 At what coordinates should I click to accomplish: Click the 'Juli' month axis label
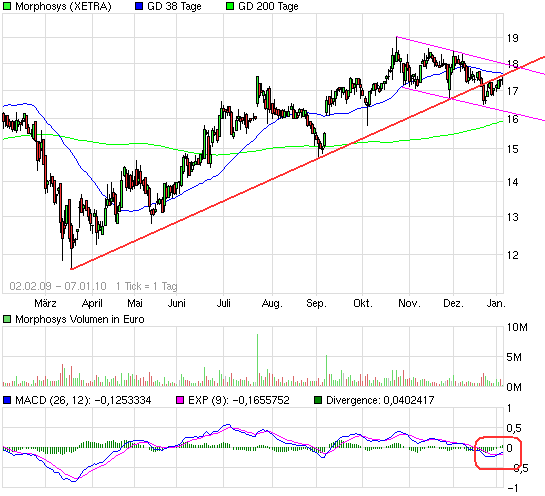(x=223, y=303)
